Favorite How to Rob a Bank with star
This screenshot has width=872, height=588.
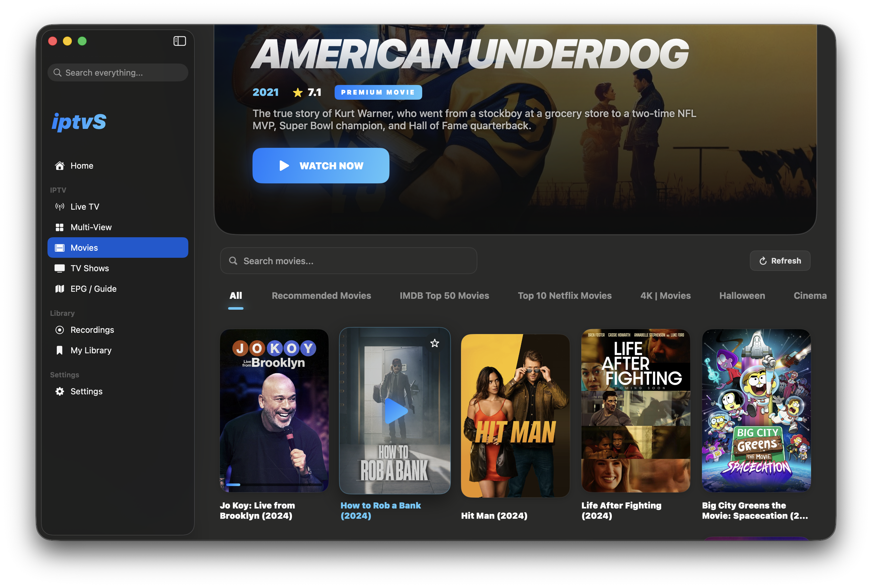click(x=434, y=343)
